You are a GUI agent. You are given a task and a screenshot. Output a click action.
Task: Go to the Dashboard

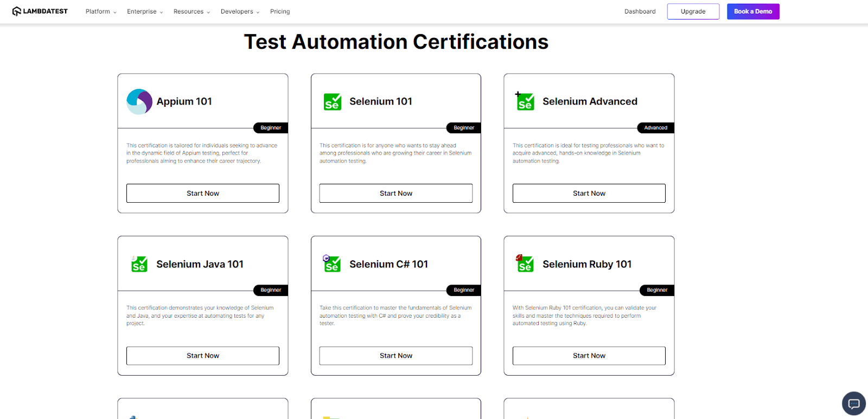point(640,11)
